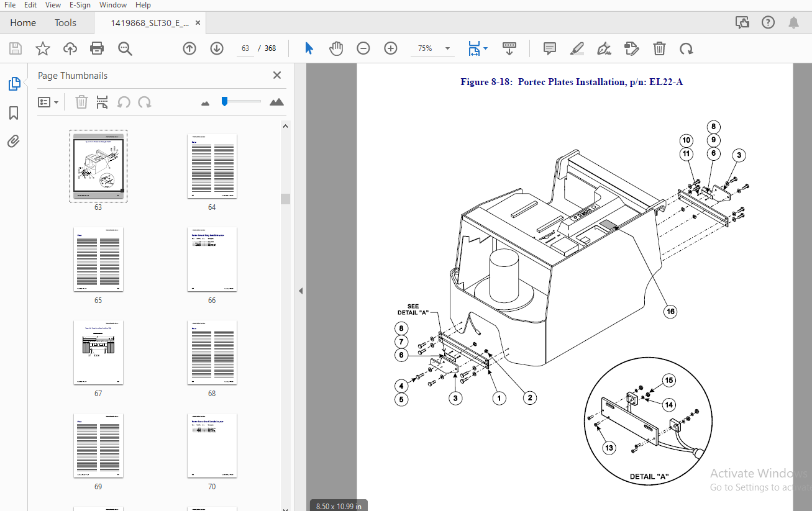
Task: Click the Save file icon
Action: (x=16, y=48)
